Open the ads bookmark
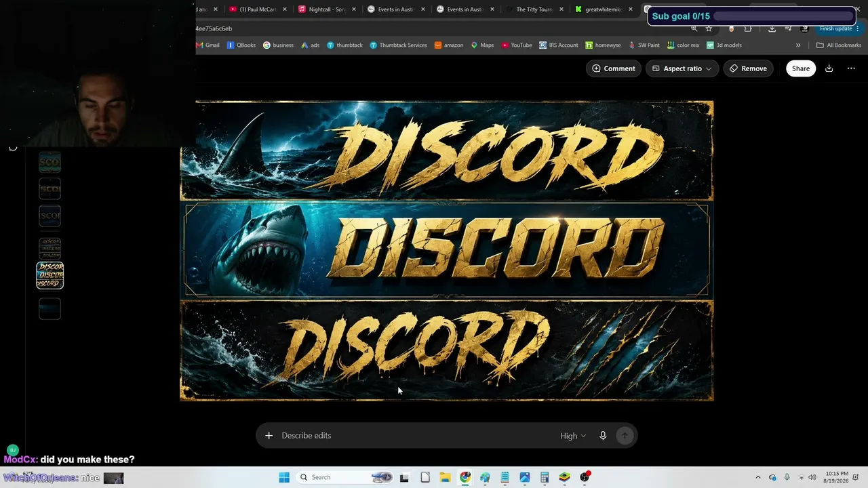 (310, 45)
